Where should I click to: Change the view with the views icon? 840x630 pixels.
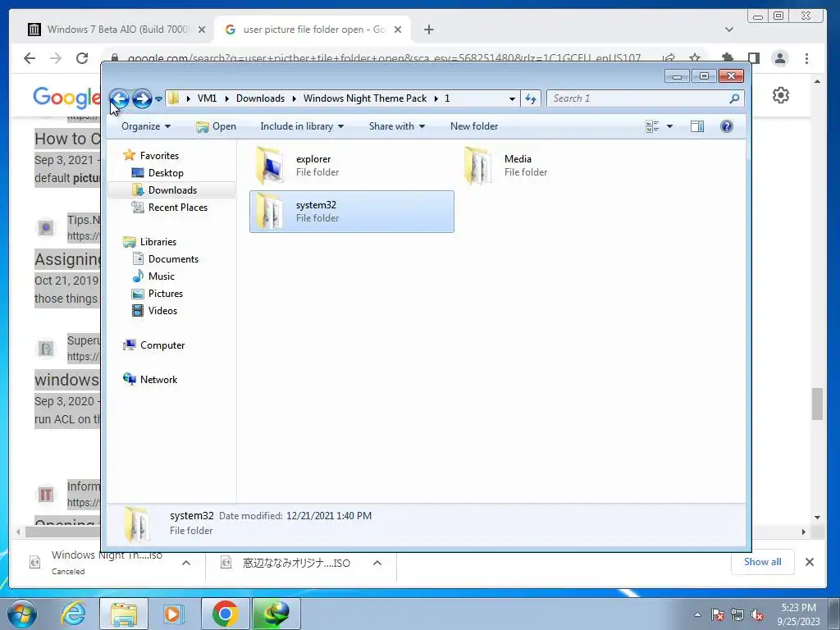[652, 126]
